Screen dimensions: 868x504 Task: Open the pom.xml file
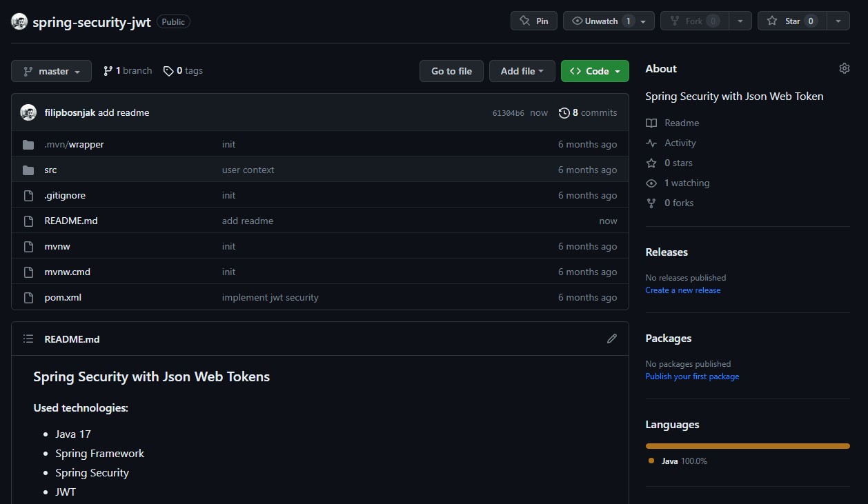click(x=63, y=297)
